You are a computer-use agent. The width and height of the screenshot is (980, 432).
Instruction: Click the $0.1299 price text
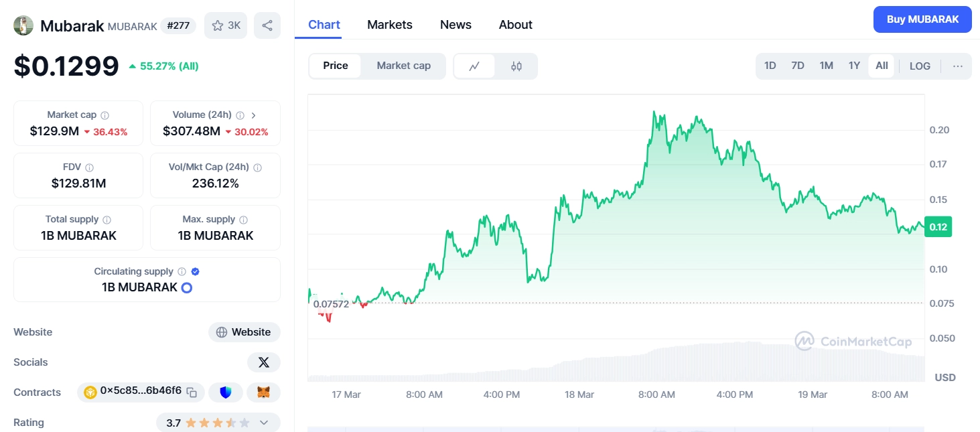coord(66,66)
